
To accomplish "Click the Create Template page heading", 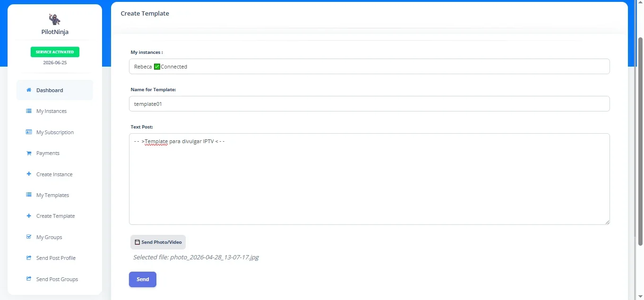I will click(x=145, y=13).
